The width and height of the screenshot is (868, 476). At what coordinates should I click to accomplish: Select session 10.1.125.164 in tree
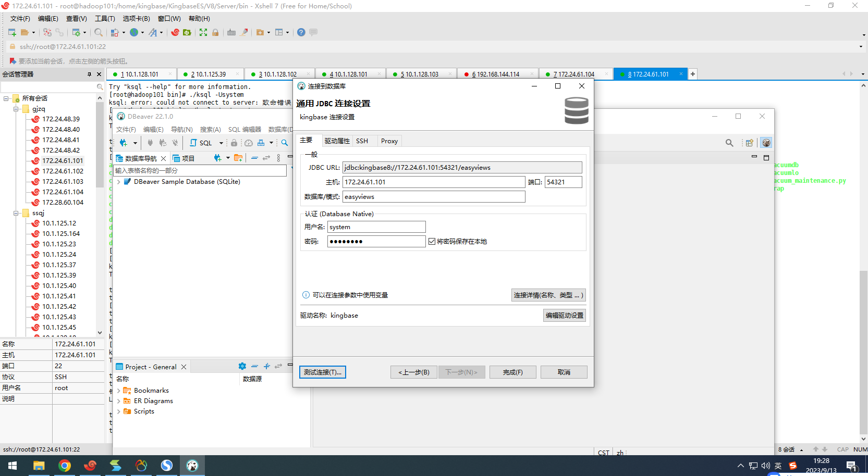click(61, 233)
